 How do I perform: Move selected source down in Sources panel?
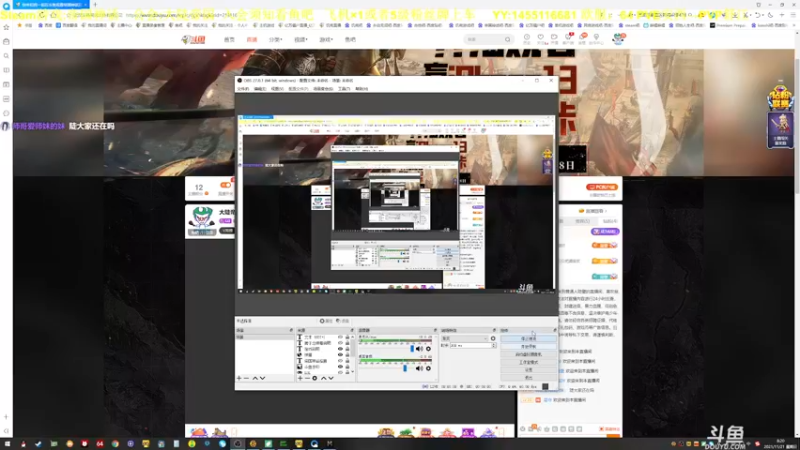[x=331, y=379]
